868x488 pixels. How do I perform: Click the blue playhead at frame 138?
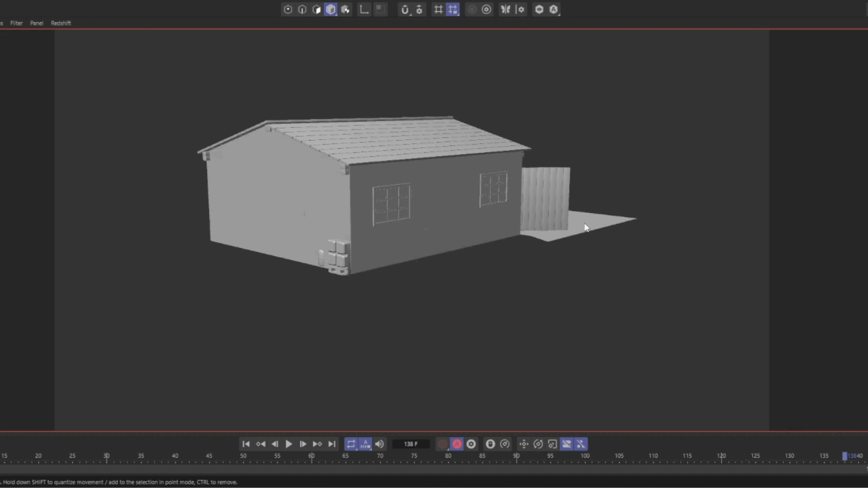coord(844,456)
